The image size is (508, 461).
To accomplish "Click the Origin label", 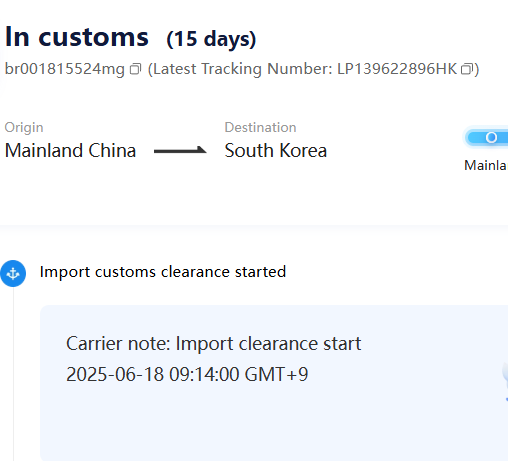I will click(x=24, y=128).
